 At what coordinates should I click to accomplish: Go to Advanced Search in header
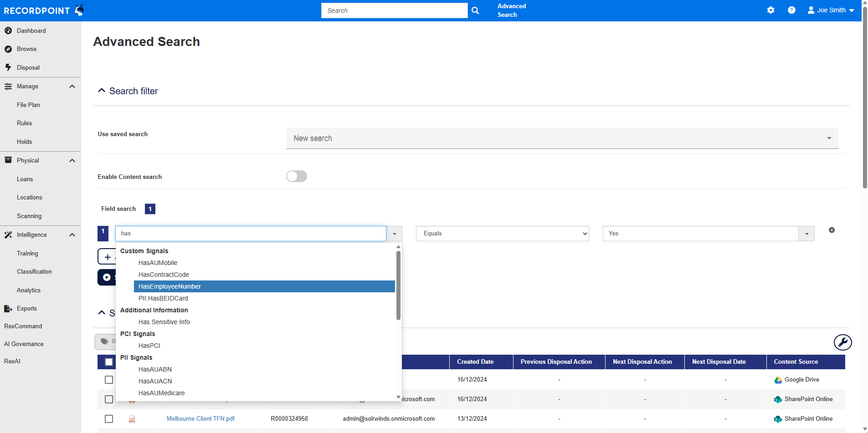[511, 10]
